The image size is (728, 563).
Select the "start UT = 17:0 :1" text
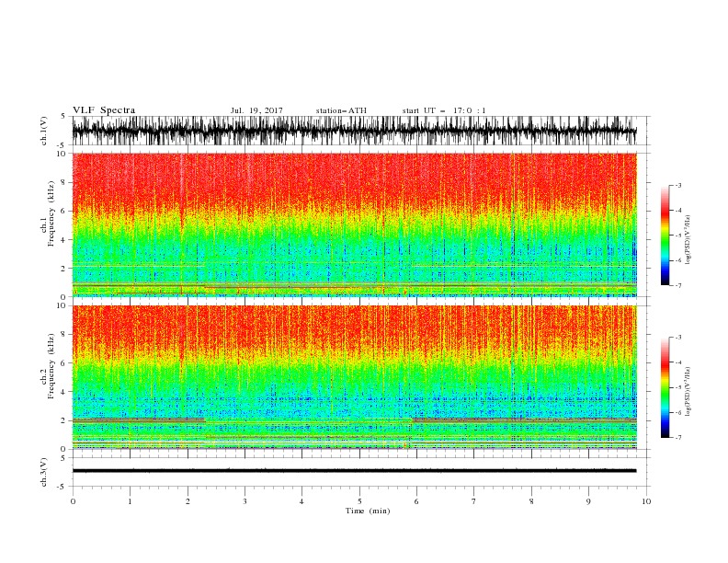pyautogui.click(x=444, y=110)
